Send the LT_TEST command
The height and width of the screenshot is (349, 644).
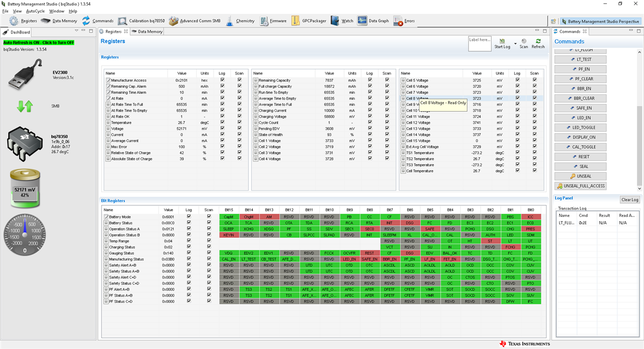click(580, 59)
